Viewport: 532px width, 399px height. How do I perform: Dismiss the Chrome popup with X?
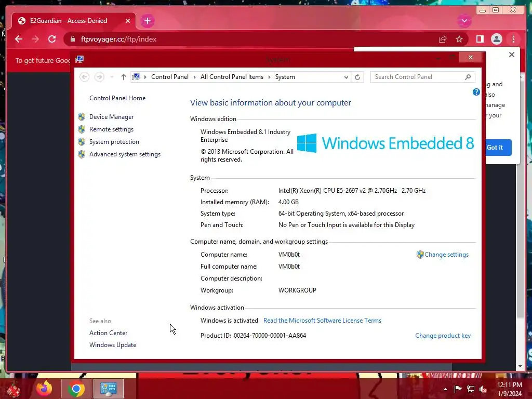click(x=512, y=55)
